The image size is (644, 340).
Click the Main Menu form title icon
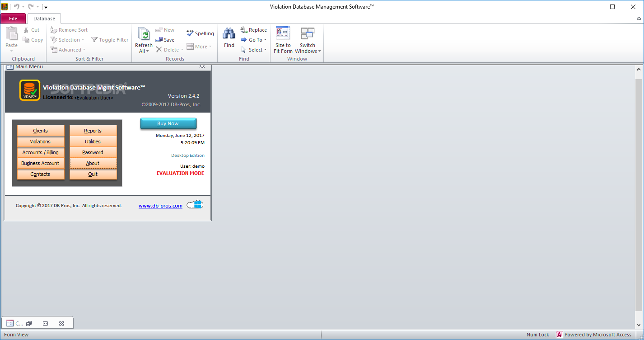click(x=10, y=67)
